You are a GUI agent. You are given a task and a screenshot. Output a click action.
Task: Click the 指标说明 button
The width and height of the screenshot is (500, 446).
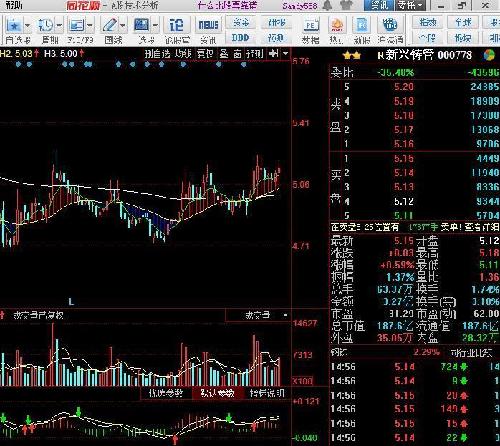tap(267, 393)
